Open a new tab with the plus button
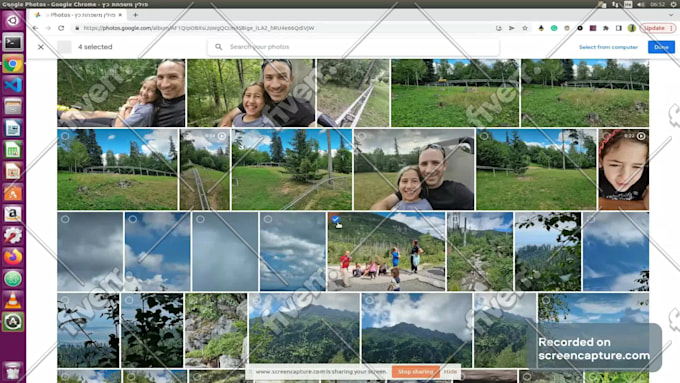680x383 pixels. 135,15
